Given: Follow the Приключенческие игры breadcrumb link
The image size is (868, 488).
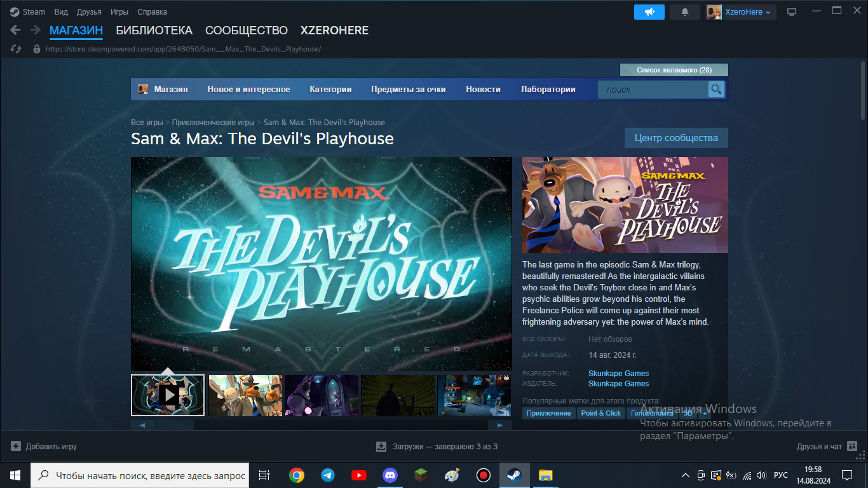Looking at the screenshot, I should 213,123.
